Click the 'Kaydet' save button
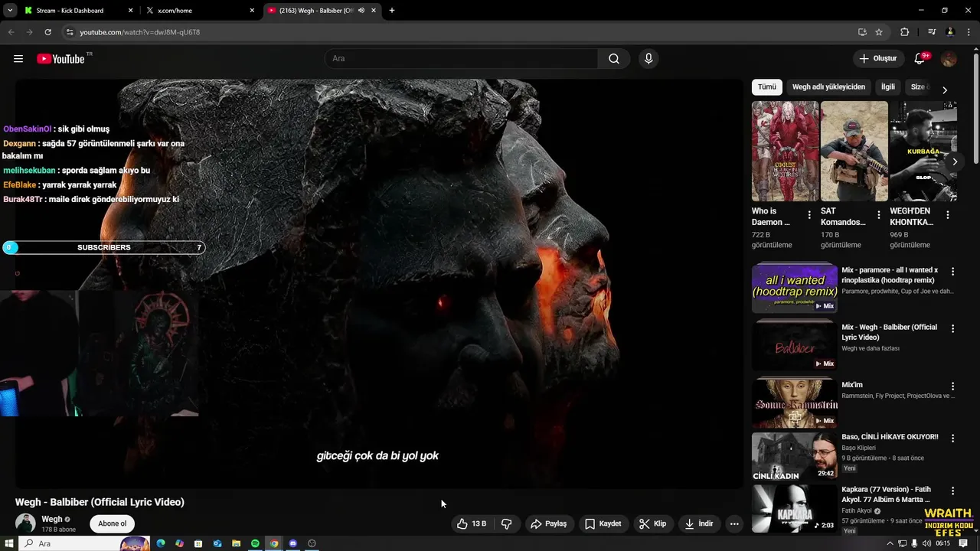 pos(603,524)
